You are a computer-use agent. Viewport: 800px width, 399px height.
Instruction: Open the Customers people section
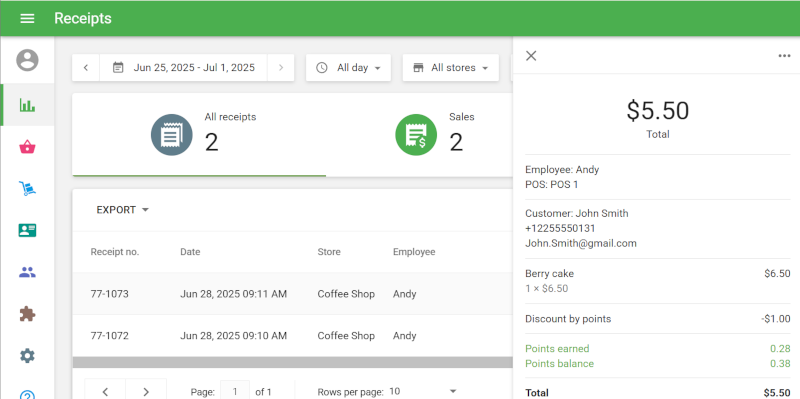27,272
